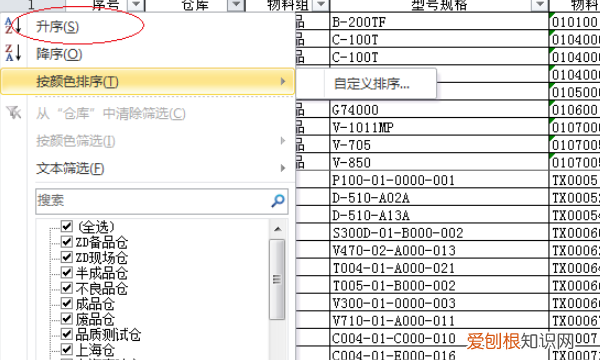Image resolution: width=600 pixels, height=360 pixels.
Task: Expand the 按颜色排序 submenu arrow
Action: tap(283, 81)
